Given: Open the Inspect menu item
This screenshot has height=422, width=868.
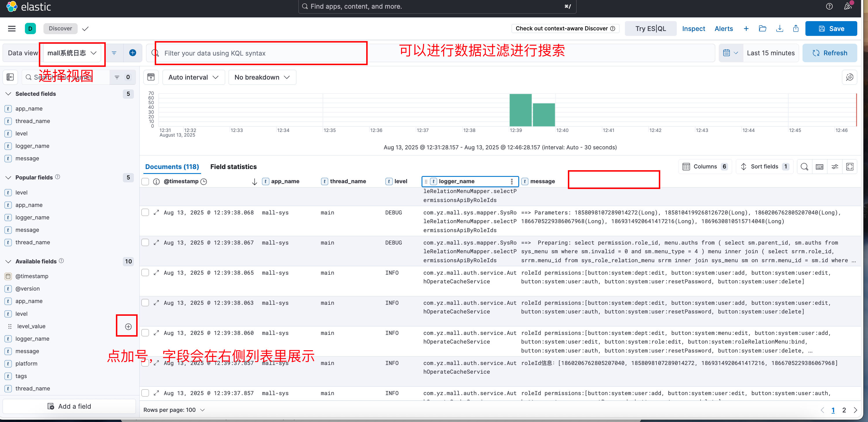Looking at the screenshot, I should [x=694, y=29].
